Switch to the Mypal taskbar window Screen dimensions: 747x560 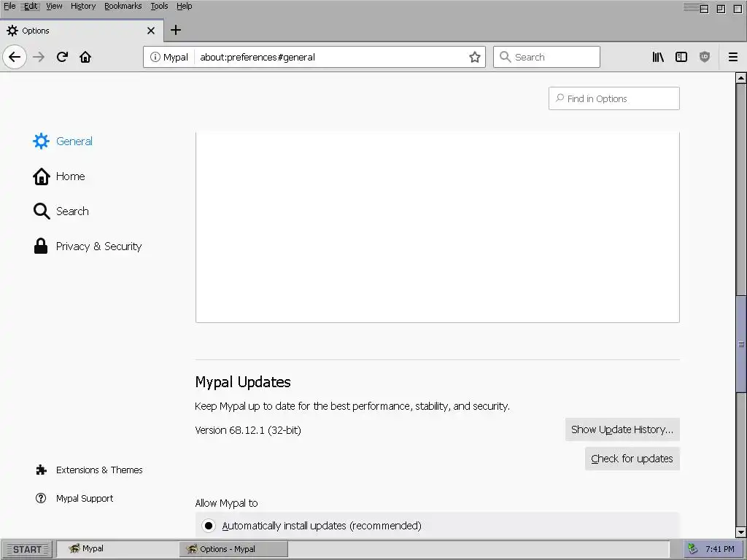coord(117,548)
